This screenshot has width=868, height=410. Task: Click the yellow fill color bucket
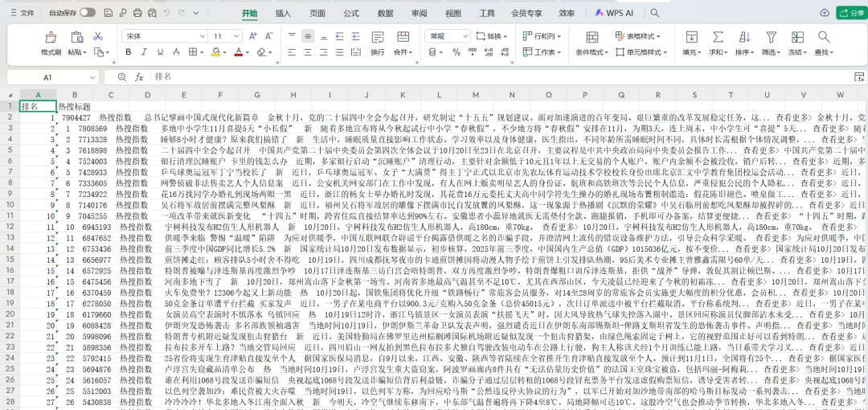tap(216, 52)
